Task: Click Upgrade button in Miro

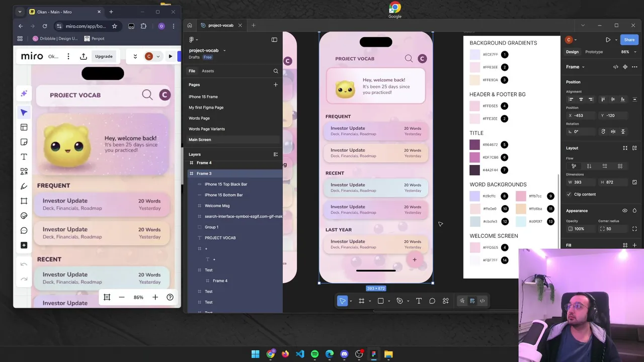Action: coord(104,56)
